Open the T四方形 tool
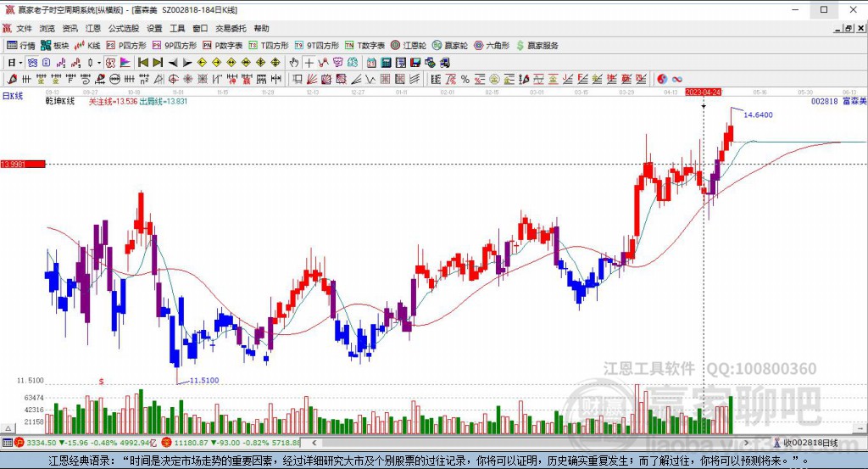 (269, 46)
